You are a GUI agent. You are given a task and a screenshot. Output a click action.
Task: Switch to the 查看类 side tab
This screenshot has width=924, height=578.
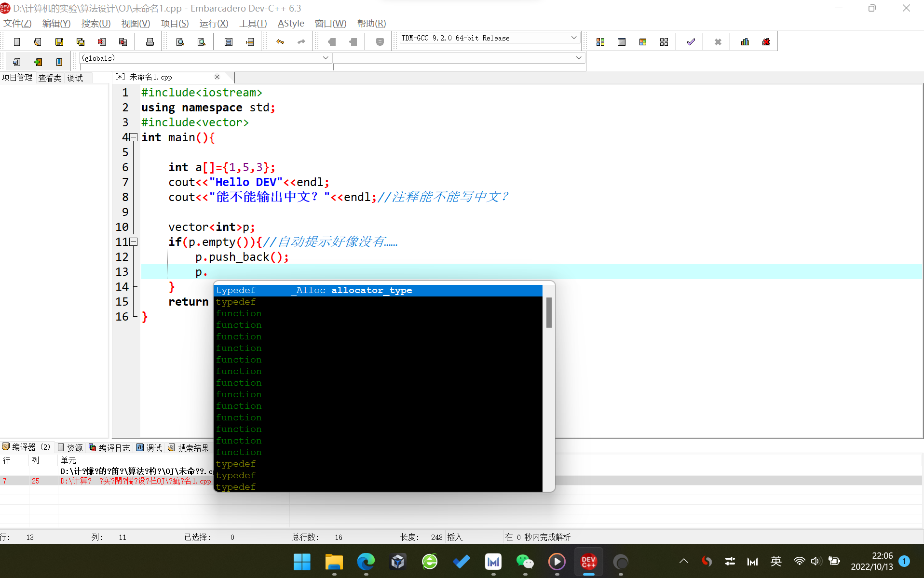point(50,78)
